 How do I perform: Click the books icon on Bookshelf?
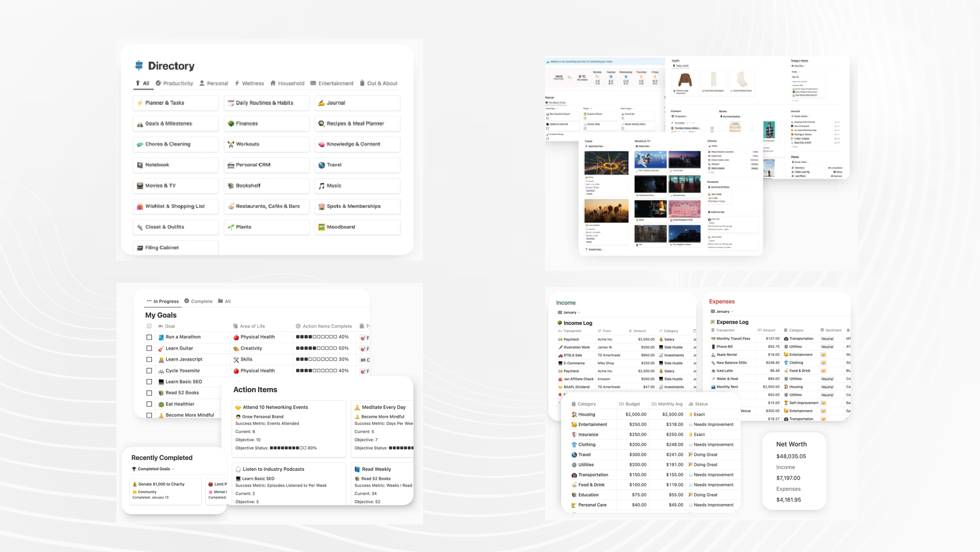[x=231, y=186]
